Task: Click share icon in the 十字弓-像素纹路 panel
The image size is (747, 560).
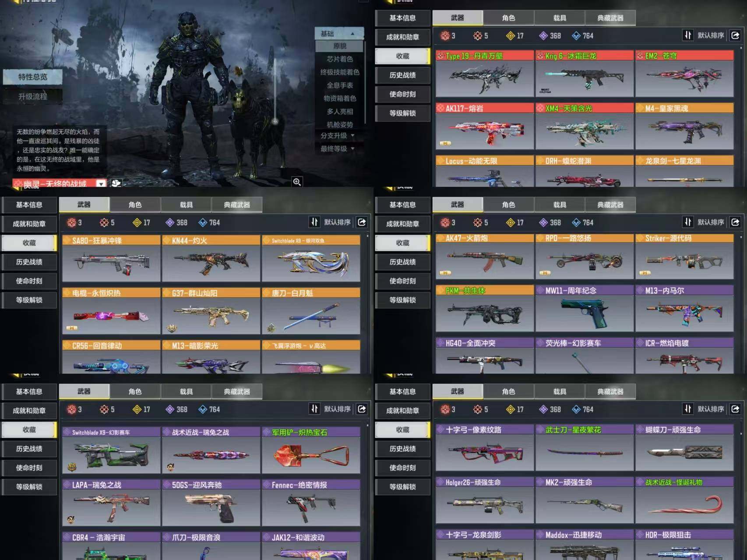Action: click(735, 409)
